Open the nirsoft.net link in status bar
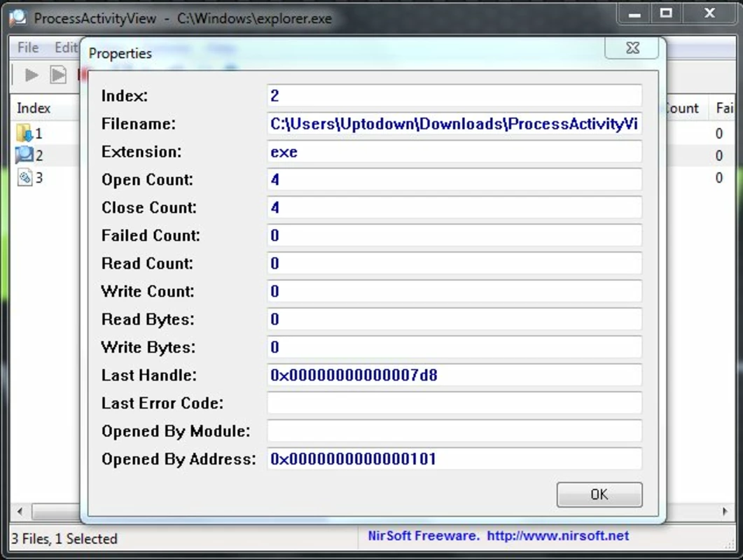This screenshot has width=743, height=560. (557, 535)
